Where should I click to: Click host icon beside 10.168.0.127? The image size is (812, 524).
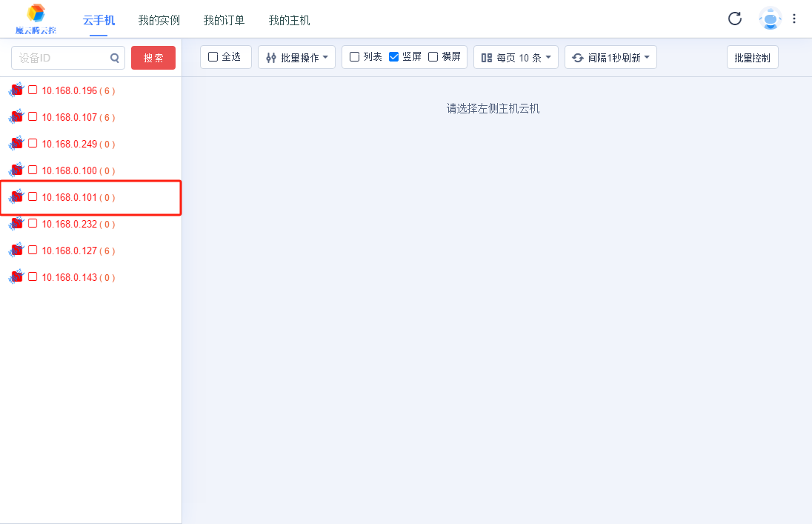[x=16, y=251]
